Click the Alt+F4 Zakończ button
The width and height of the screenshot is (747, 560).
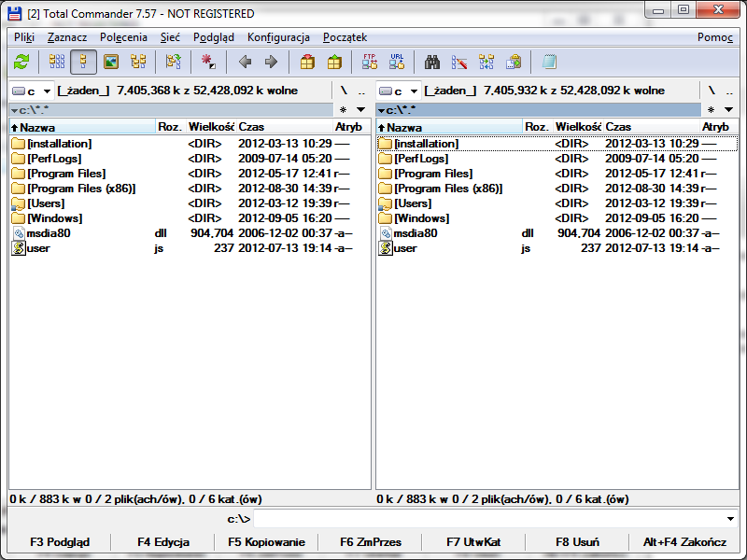pos(684,542)
